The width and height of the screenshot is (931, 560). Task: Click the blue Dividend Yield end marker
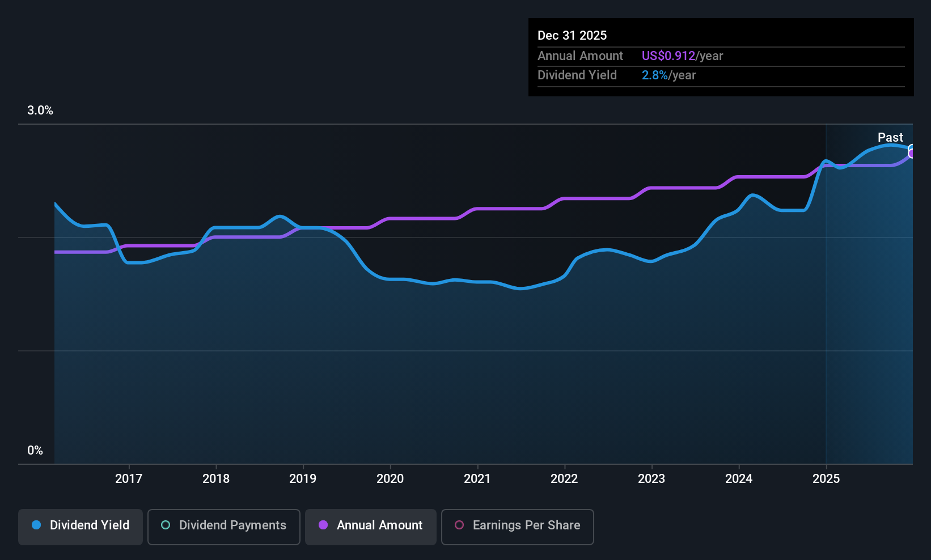point(912,149)
